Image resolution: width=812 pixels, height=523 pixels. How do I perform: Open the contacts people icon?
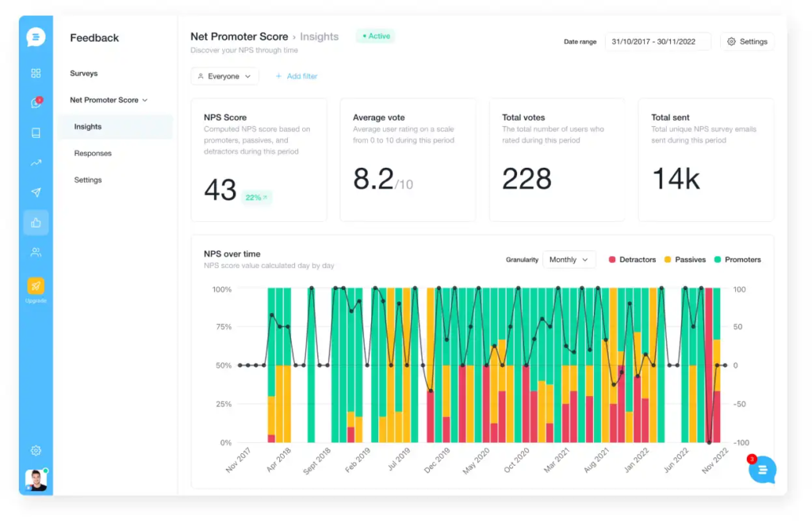click(36, 253)
